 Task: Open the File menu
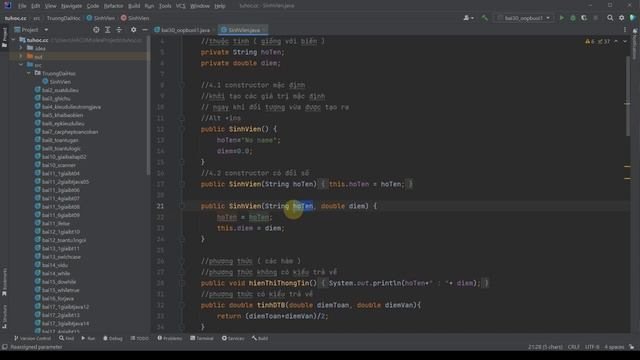click(x=22, y=6)
